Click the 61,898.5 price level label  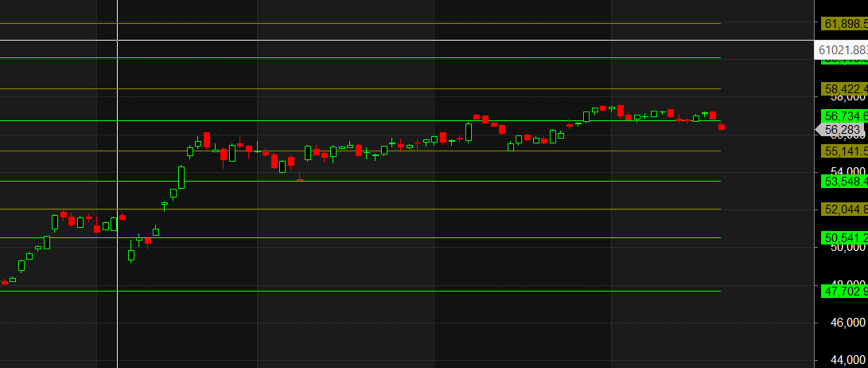(x=843, y=23)
